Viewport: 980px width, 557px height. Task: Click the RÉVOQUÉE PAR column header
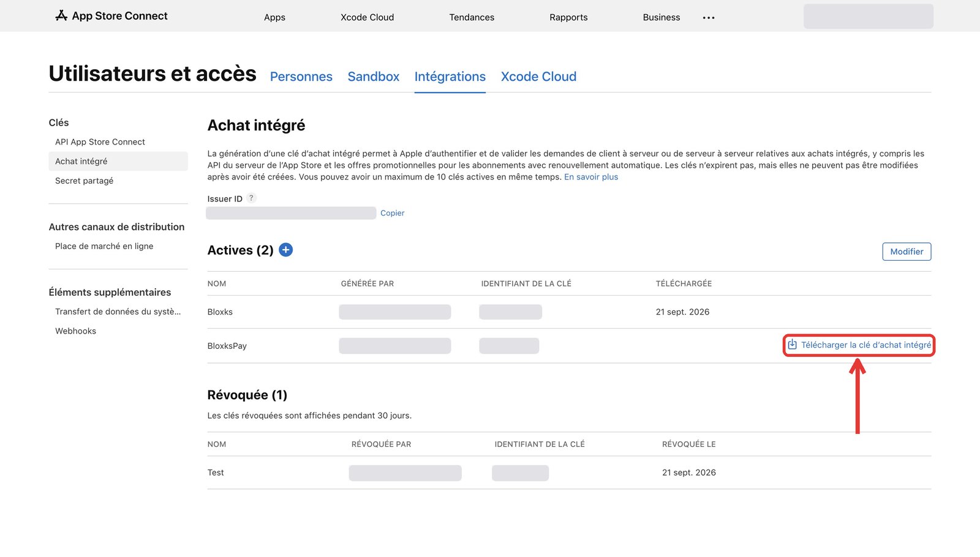pyautogui.click(x=381, y=444)
